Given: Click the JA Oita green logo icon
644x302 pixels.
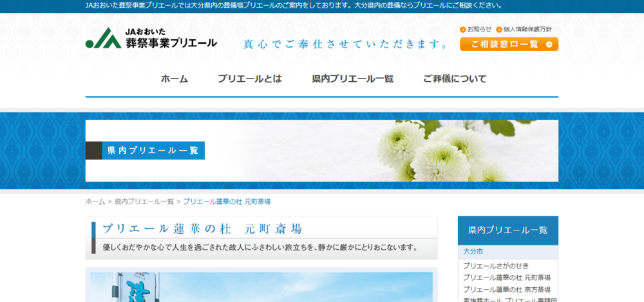Looking at the screenshot, I should coord(104,38).
